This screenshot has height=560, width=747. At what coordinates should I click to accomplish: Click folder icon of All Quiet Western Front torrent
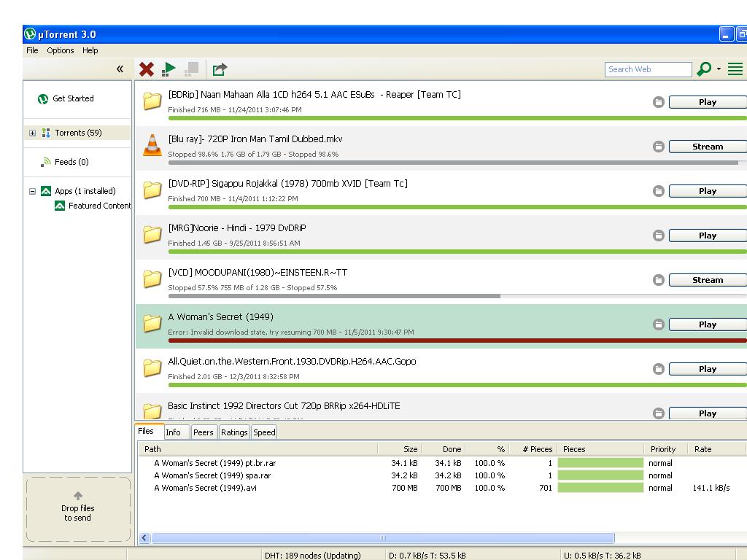coord(152,368)
